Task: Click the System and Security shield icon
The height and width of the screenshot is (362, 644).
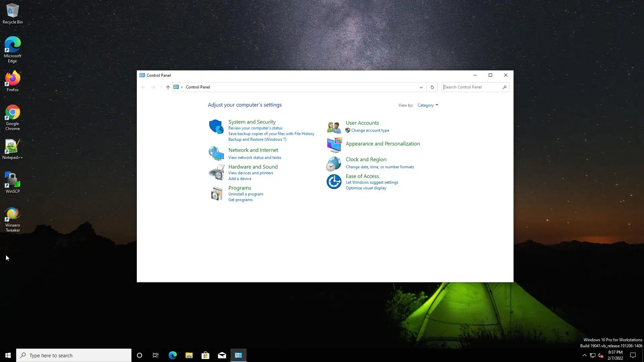Action: point(216,127)
